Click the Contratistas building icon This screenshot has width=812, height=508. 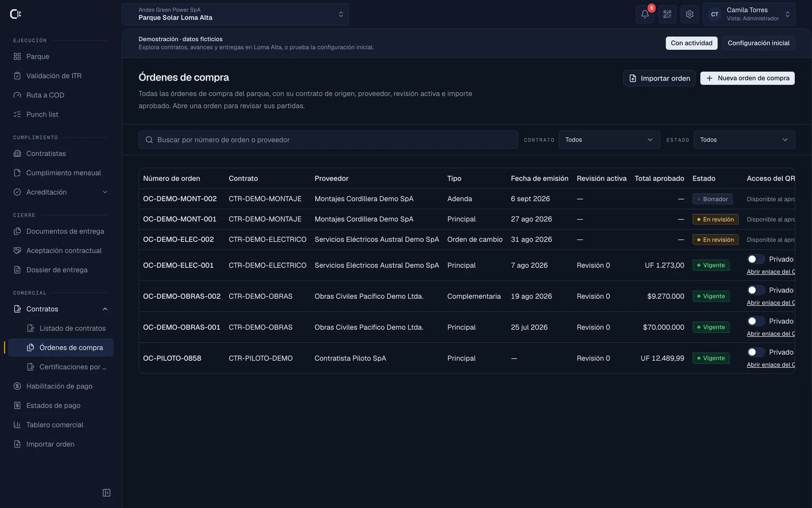tap(17, 153)
